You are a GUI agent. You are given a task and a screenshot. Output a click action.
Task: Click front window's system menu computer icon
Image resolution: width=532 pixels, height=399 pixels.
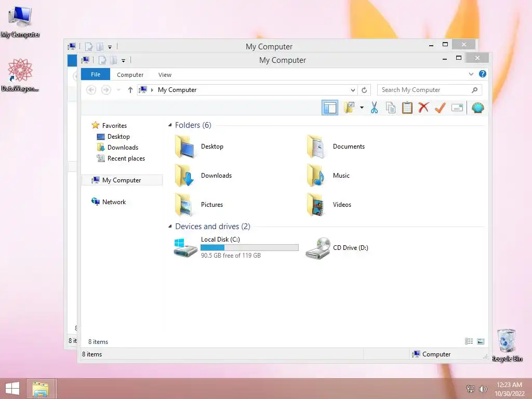click(85, 60)
